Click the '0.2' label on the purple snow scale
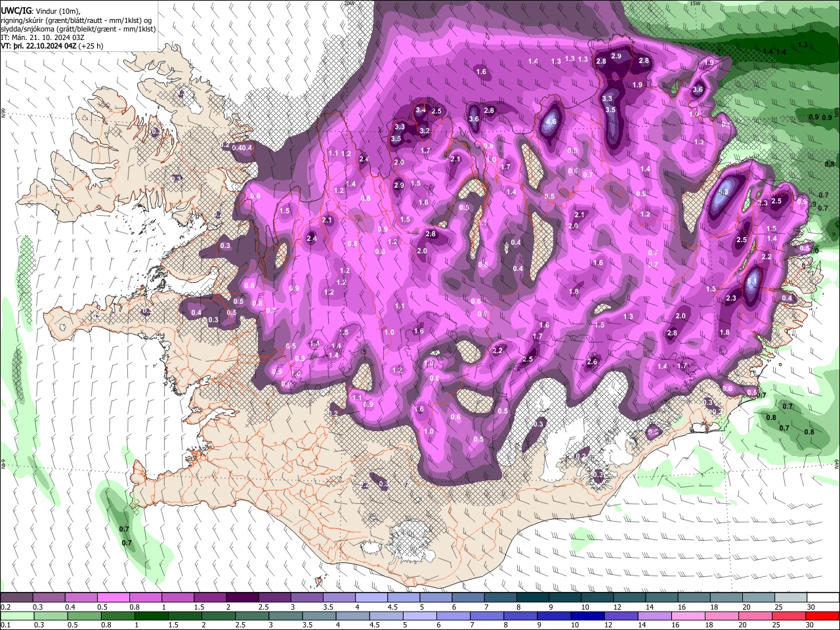Screen dimensions: 840x630 (x=5, y=607)
